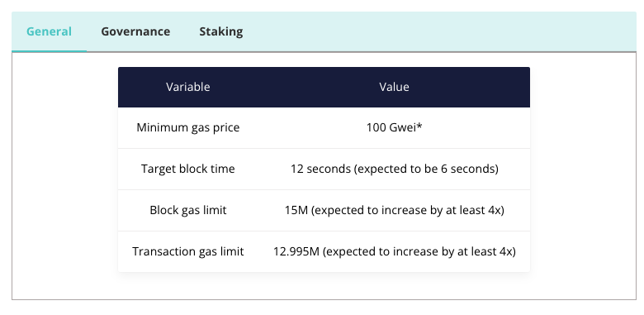Select the Staking tab
Viewport: 644px width, 315px height.
tap(221, 31)
